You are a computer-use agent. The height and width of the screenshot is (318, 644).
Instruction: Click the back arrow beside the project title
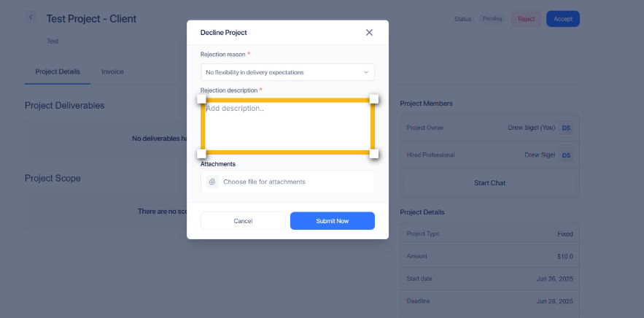(31, 17)
